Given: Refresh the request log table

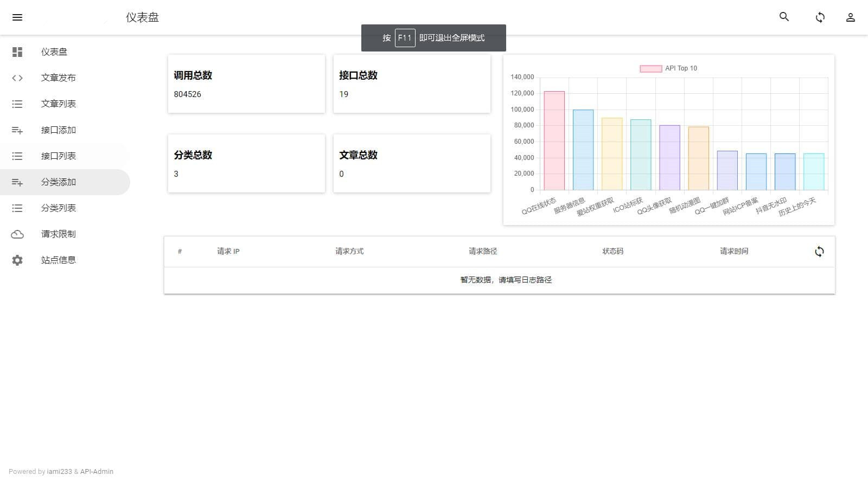Looking at the screenshot, I should click(x=819, y=252).
